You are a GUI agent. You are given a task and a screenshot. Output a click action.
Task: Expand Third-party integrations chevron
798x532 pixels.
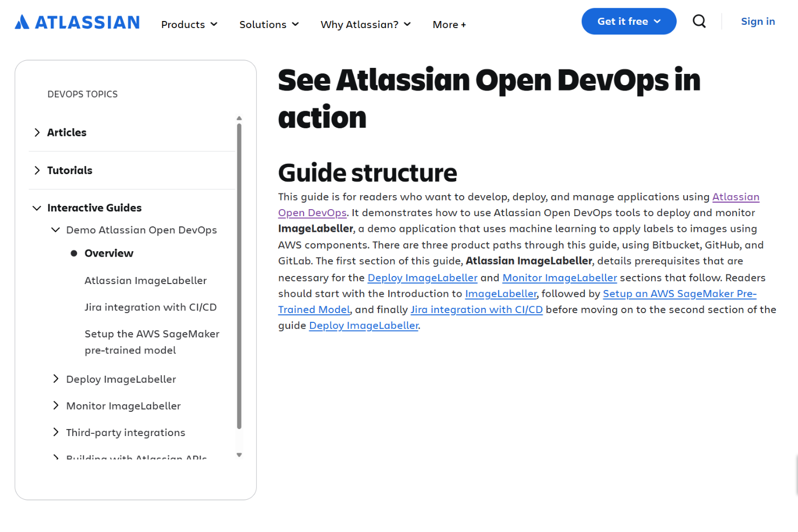(56, 432)
